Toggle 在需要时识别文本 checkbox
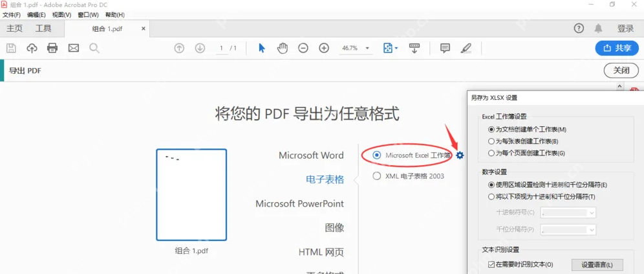The height and width of the screenshot is (274, 644). [x=491, y=264]
